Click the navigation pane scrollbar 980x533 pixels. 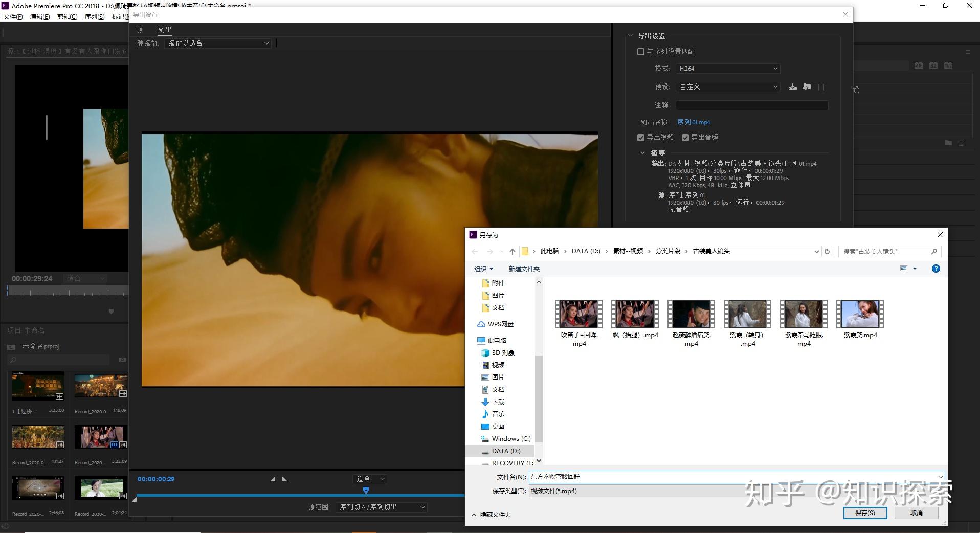(539, 398)
